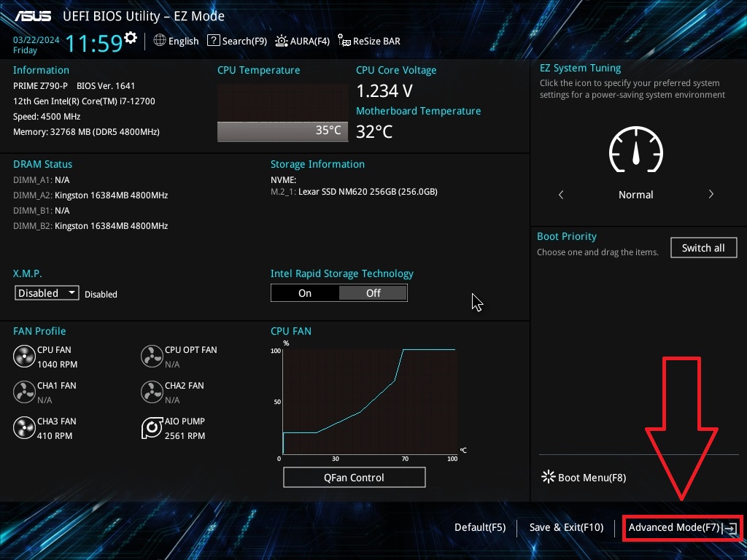The height and width of the screenshot is (560, 747).
Task: Click the settings gear next to the clock
Action: [131, 38]
